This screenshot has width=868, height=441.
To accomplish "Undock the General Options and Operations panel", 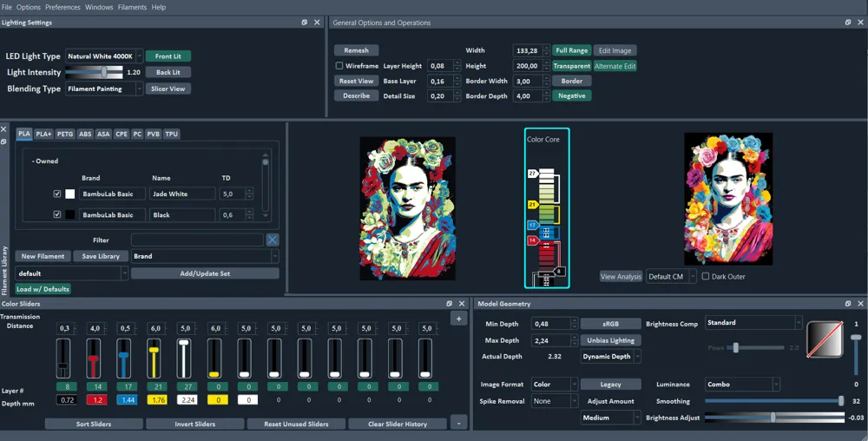I will tap(848, 23).
